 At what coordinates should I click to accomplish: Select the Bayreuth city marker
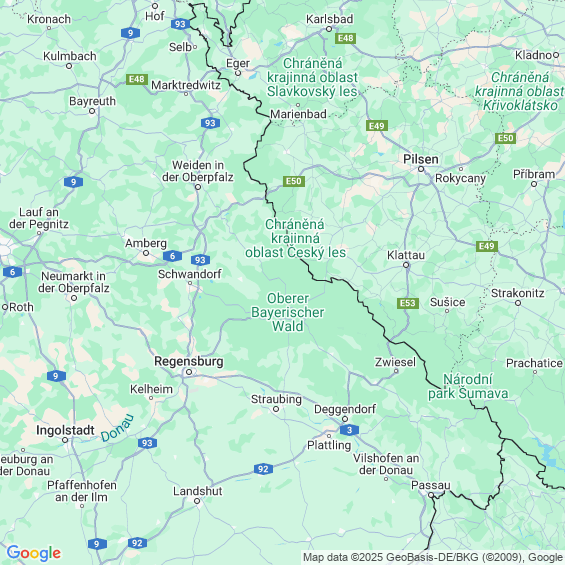click(x=92, y=111)
